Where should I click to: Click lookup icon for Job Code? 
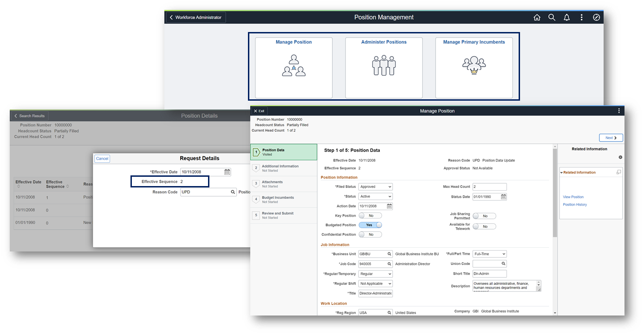pyautogui.click(x=390, y=264)
